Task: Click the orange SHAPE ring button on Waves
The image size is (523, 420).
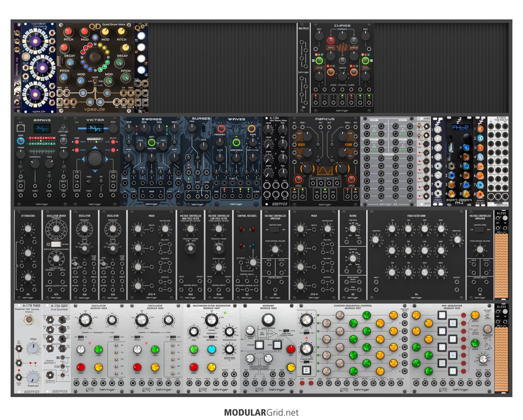Action: 252,128
